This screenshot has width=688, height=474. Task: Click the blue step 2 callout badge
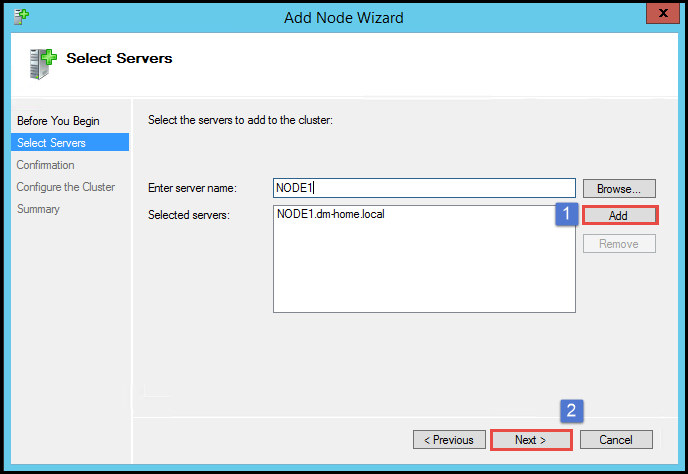(x=571, y=410)
